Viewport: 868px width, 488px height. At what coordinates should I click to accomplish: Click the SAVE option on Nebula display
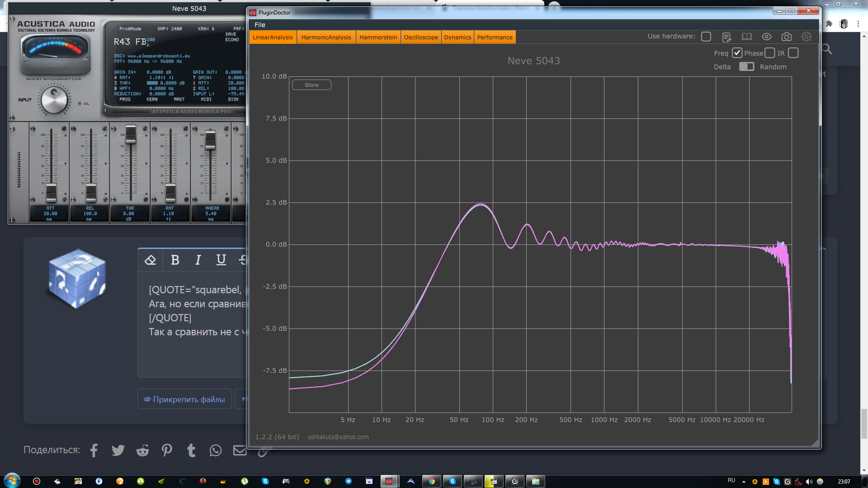tap(231, 34)
